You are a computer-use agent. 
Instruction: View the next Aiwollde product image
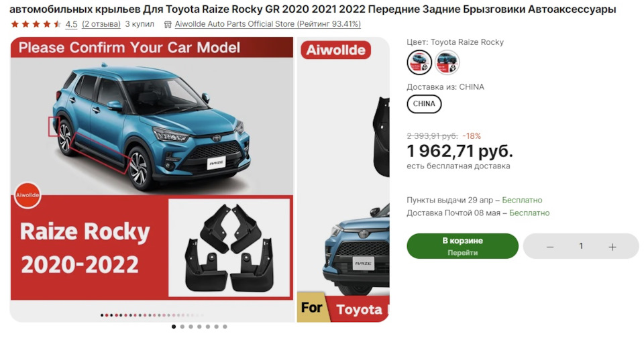click(x=343, y=180)
